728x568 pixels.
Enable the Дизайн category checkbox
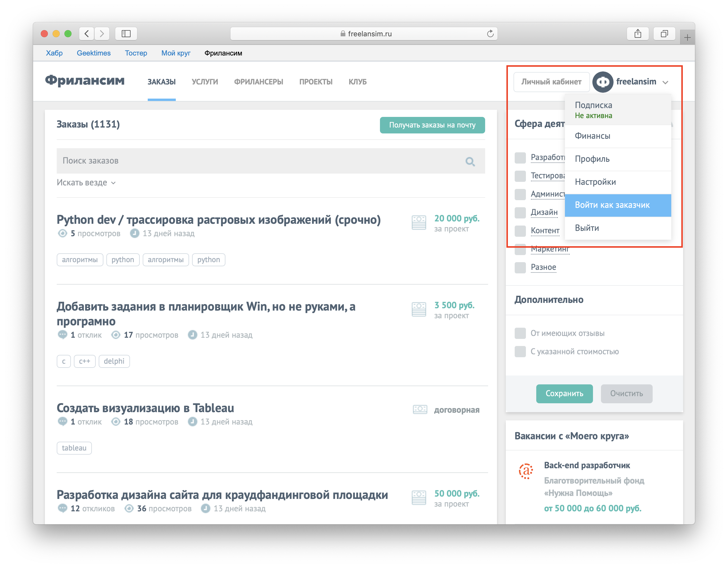520,213
